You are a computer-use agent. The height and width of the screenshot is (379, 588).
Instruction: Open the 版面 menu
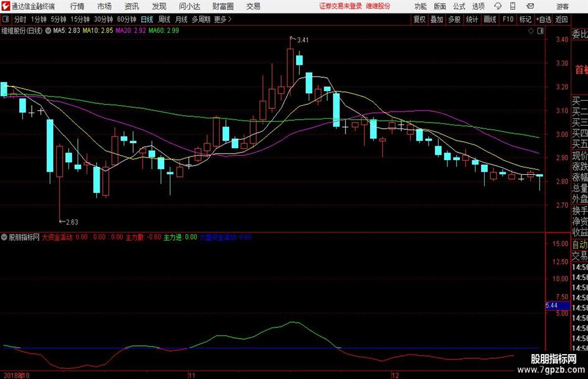coord(440,6)
